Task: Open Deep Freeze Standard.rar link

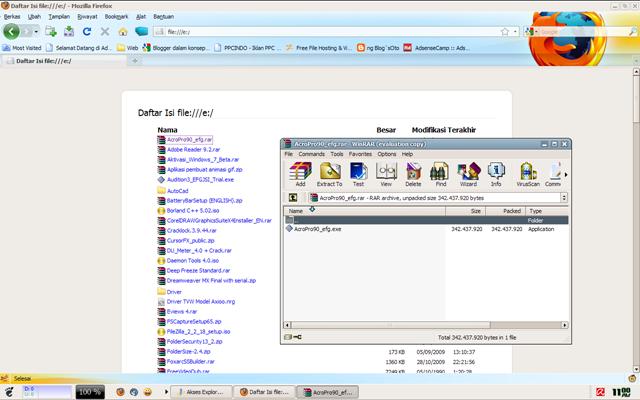Action: (x=198, y=271)
